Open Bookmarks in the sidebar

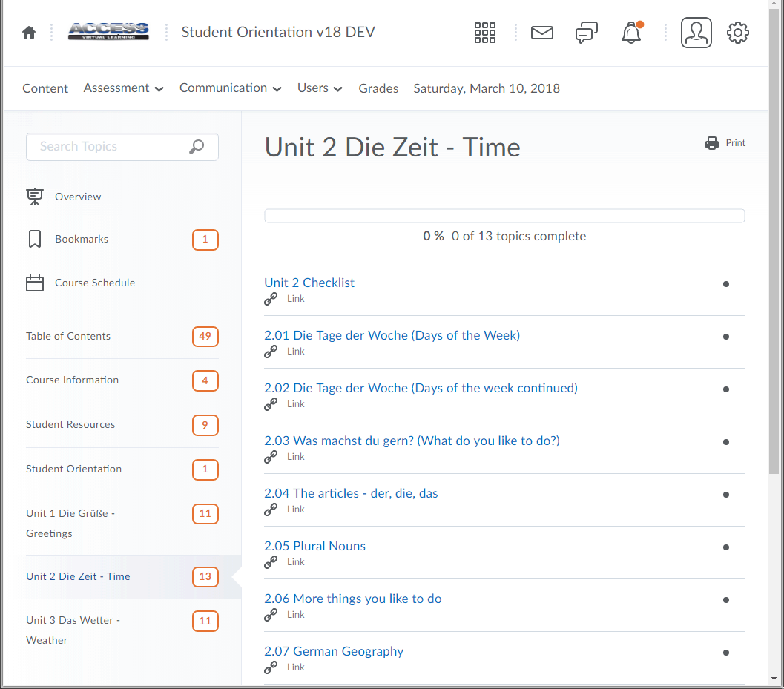pos(82,240)
